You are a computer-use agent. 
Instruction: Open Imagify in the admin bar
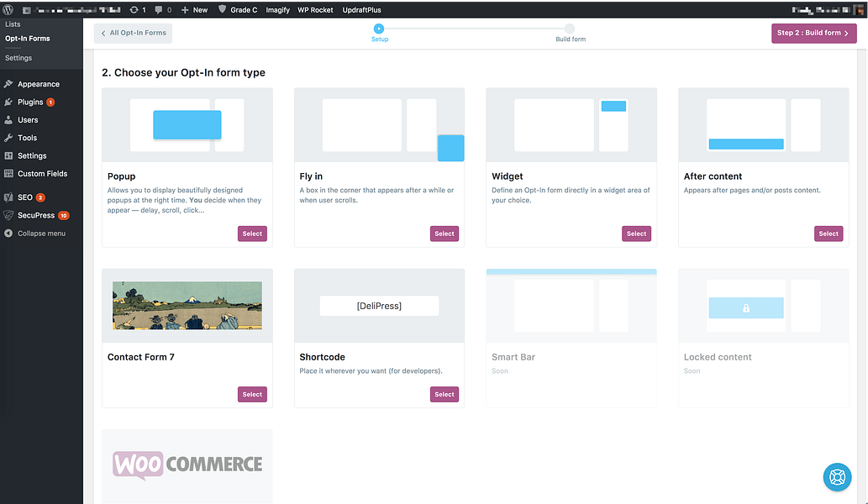tap(277, 10)
